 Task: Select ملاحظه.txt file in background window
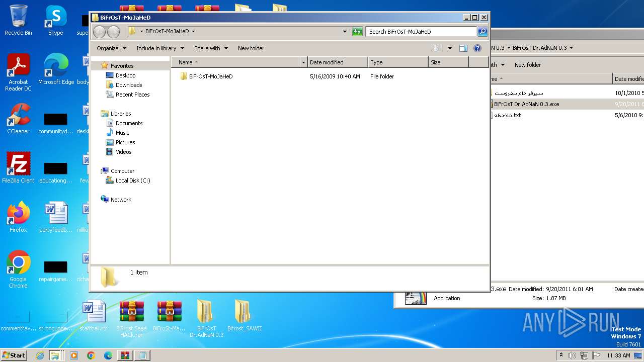pos(507,115)
